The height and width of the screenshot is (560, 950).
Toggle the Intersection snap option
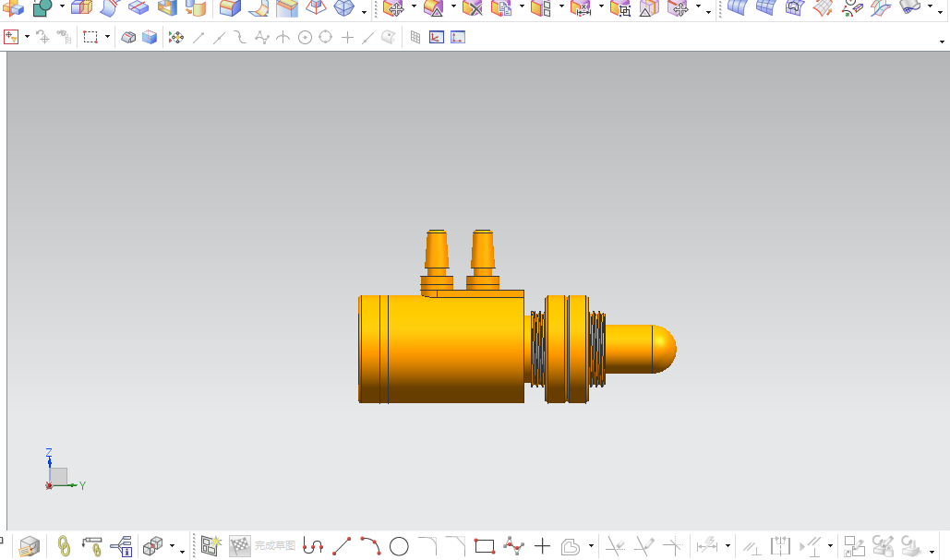283,38
